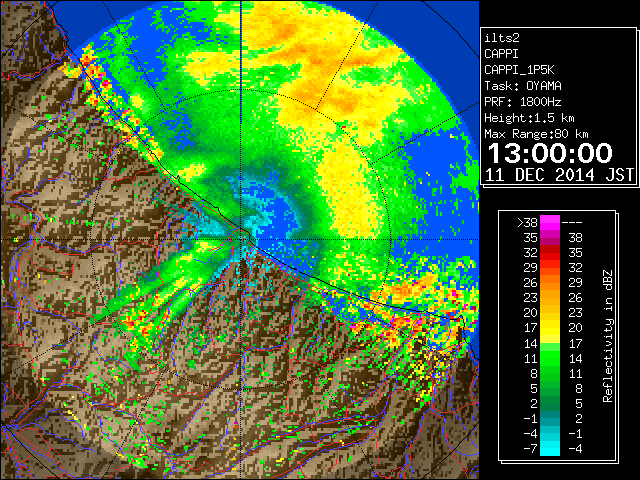Click the "ilts2" label in the info box

502,38
